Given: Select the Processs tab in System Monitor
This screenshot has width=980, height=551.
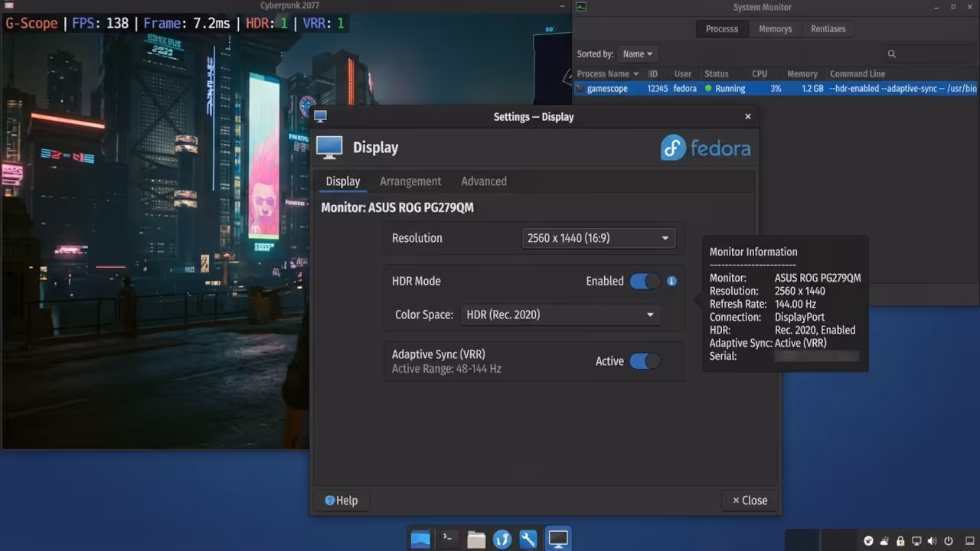Looking at the screenshot, I should pyautogui.click(x=722, y=28).
